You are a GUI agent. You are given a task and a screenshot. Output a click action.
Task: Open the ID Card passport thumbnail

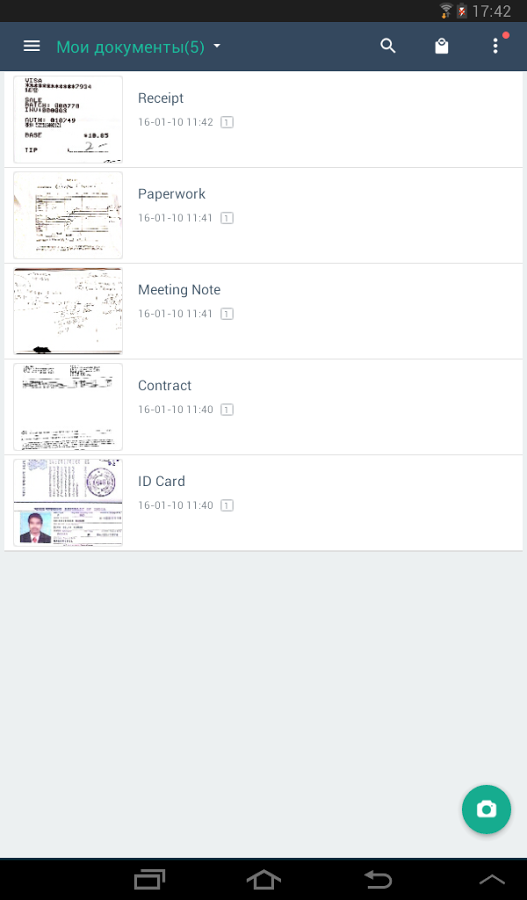(x=68, y=503)
